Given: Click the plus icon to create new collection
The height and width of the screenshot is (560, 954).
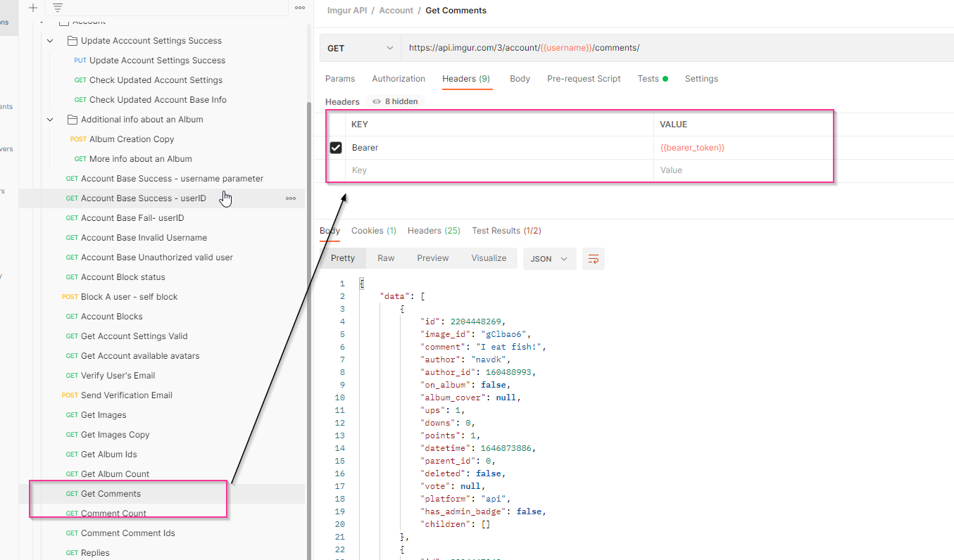Looking at the screenshot, I should [x=33, y=8].
